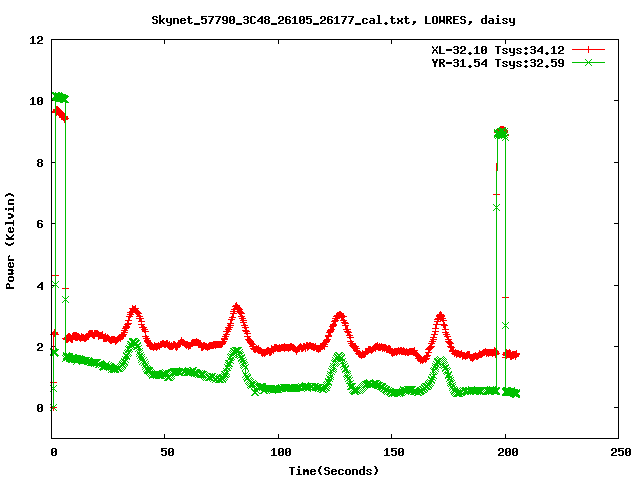
Task: Click y-axis tick label 10
Action: pos(36,101)
